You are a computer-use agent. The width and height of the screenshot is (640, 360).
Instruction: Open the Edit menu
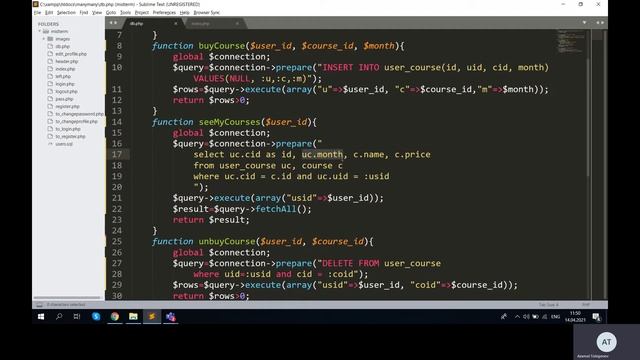[49, 13]
